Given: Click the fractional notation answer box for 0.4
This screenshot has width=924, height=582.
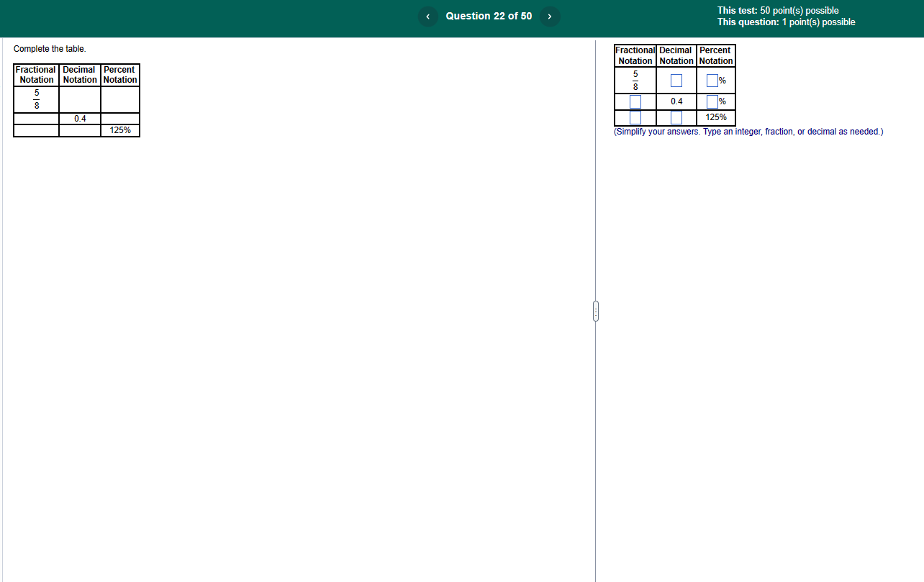Looking at the screenshot, I should (635, 101).
